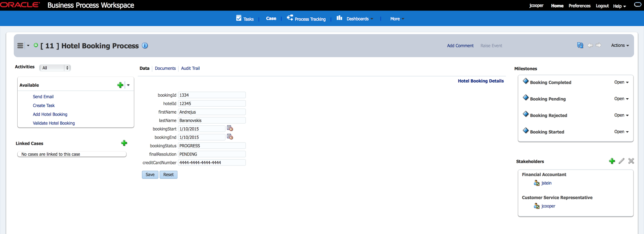Image resolution: width=644 pixels, height=234 pixels.
Task: Delete stakeholder with X icon
Action: pyautogui.click(x=631, y=161)
